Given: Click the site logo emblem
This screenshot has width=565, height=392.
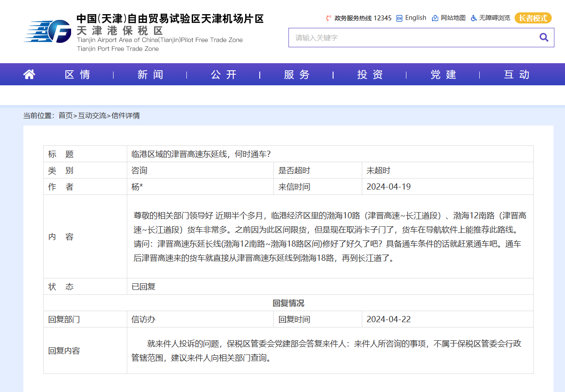Looking at the screenshot, I should (x=48, y=32).
